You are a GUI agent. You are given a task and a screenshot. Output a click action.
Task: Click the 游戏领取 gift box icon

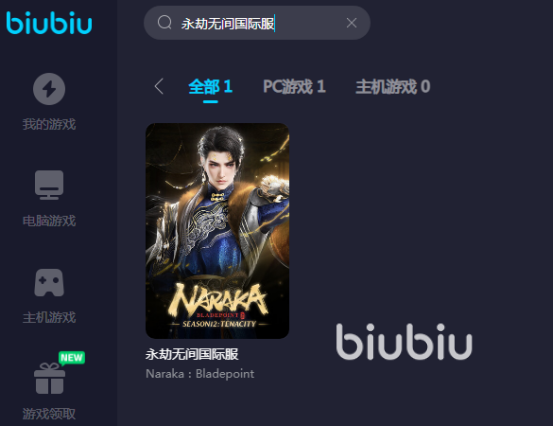click(49, 378)
